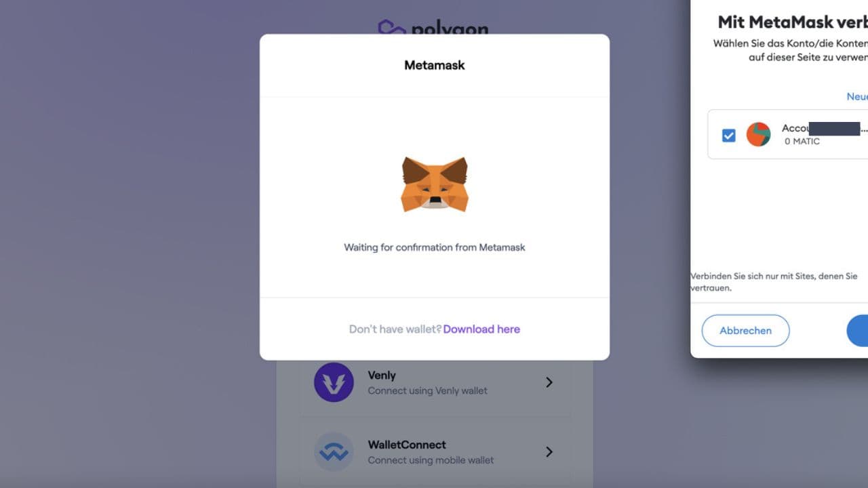Click the Polygon logo at top
868x488 pixels.
[434, 27]
